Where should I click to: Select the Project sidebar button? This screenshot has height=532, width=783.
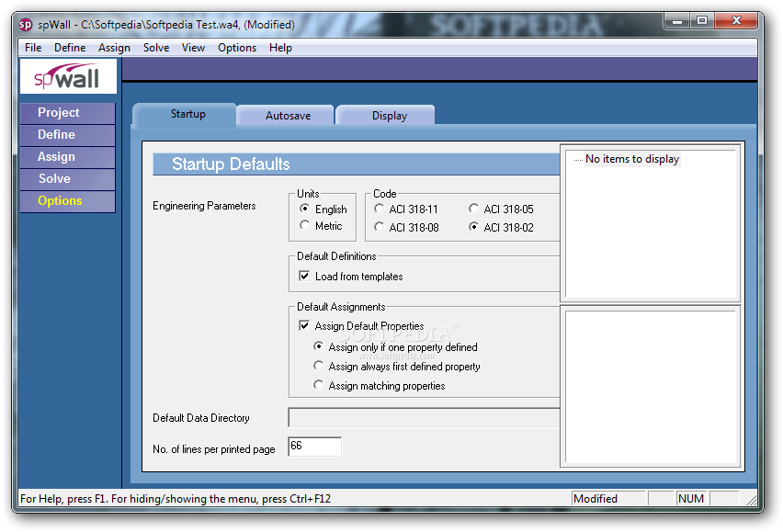(x=68, y=113)
